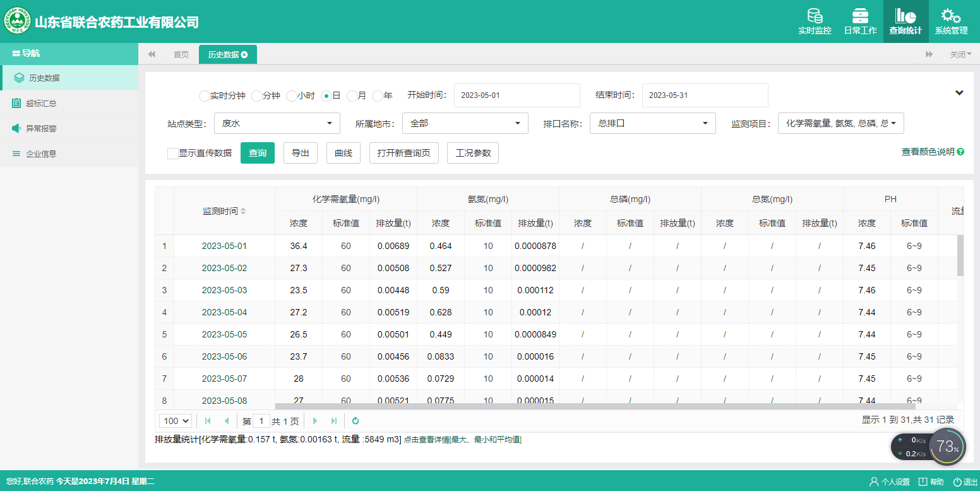Click the 2023-05-01 date cell
The height and width of the screenshot is (491, 980).
click(224, 246)
